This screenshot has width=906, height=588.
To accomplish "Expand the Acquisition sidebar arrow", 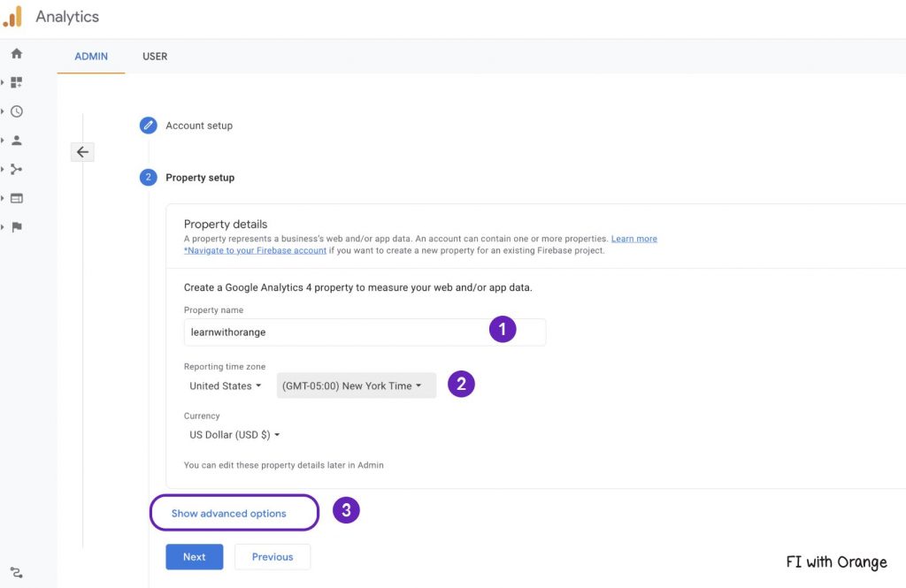I will point(3,169).
